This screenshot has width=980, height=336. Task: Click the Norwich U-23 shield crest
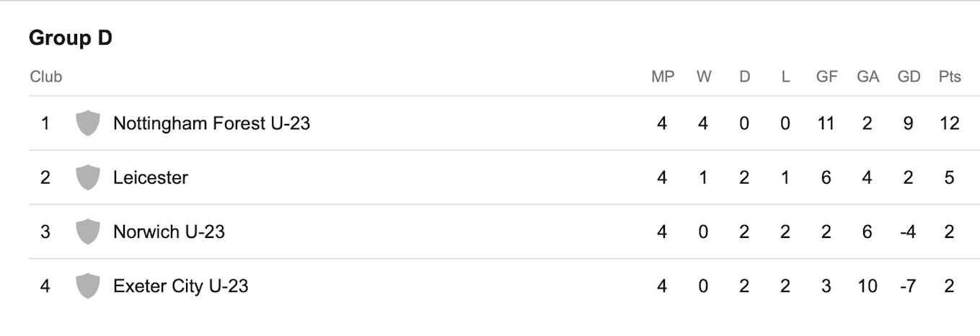point(87,231)
